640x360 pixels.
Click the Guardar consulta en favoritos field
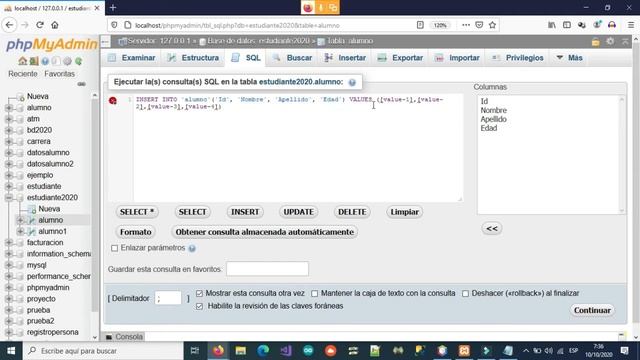tap(267, 269)
